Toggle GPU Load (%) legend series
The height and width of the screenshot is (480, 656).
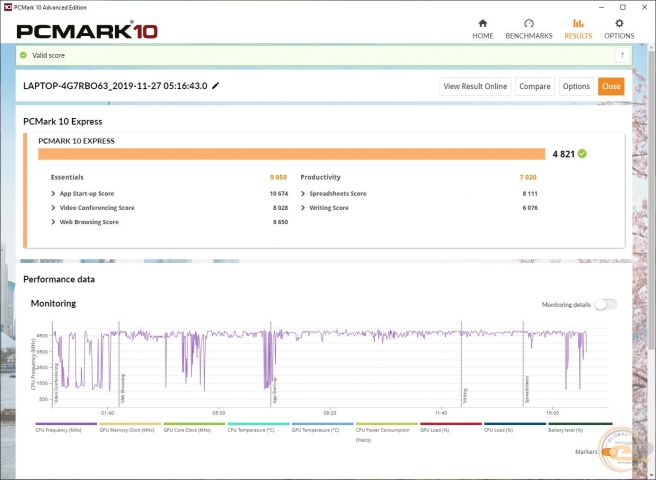point(451,427)
